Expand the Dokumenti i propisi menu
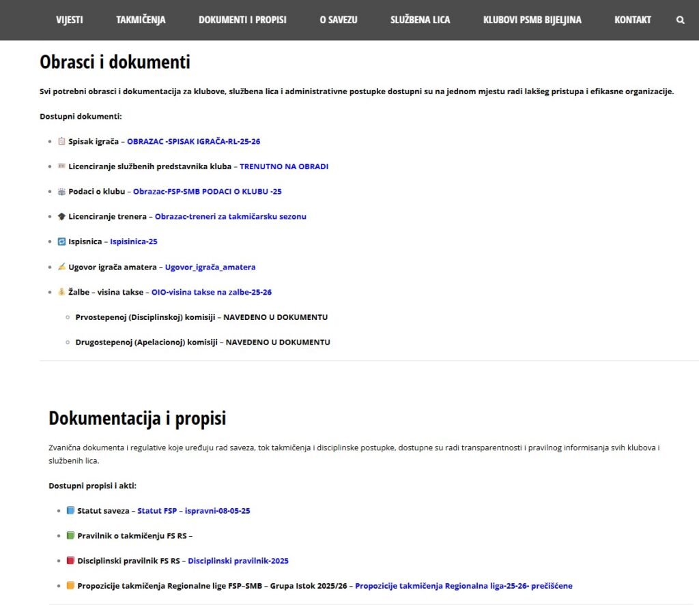The image size is (699, 616). [x=242, y=20]
